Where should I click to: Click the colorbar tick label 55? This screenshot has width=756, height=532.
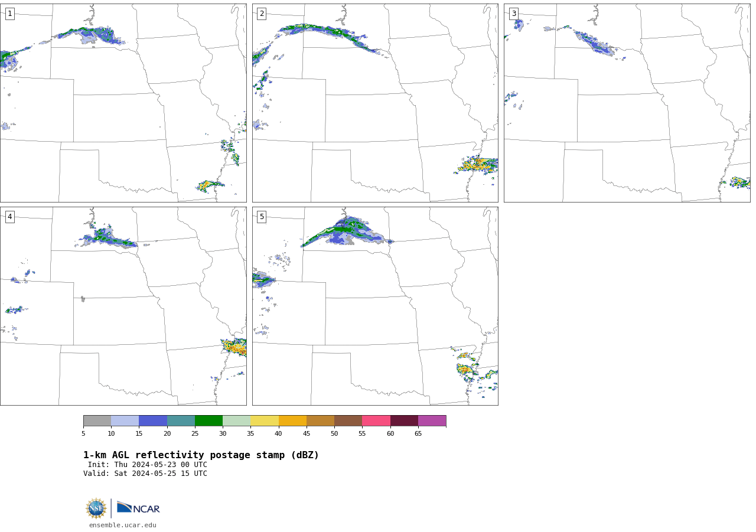click(x=362, y=433)
